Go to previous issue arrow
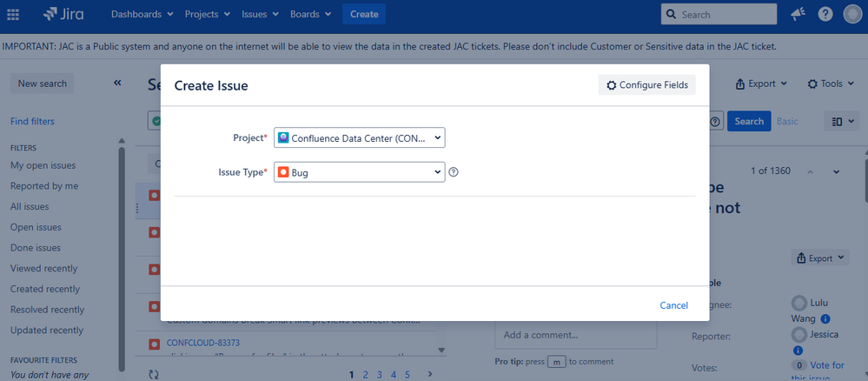The image size is (868, 381). [x=810, y=171]
